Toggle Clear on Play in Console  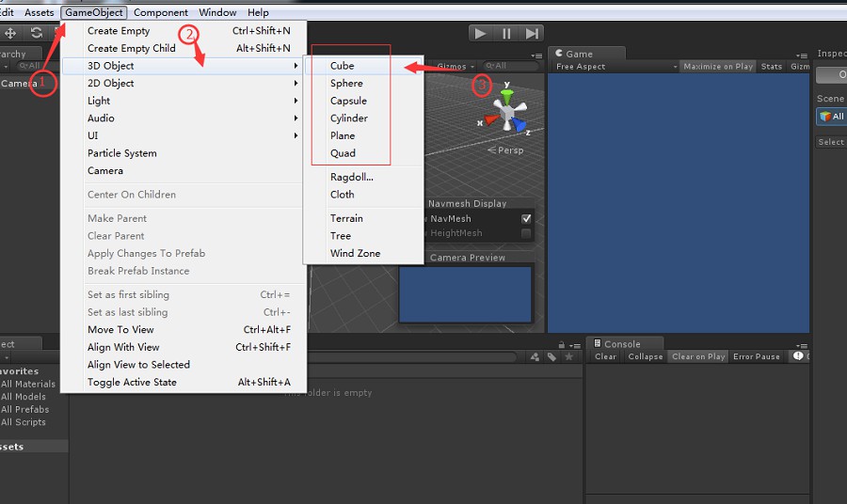(698, 356)
